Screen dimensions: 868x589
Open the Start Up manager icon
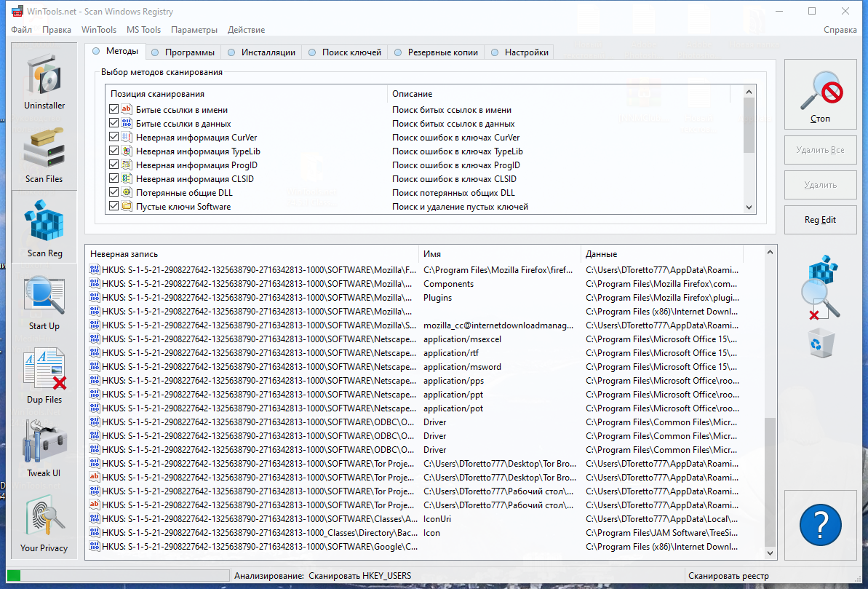coord(44,303)
